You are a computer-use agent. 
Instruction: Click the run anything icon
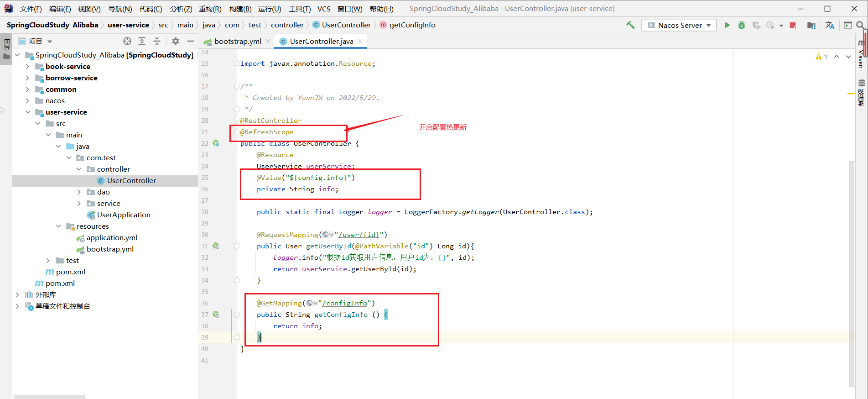click(848, 25)
